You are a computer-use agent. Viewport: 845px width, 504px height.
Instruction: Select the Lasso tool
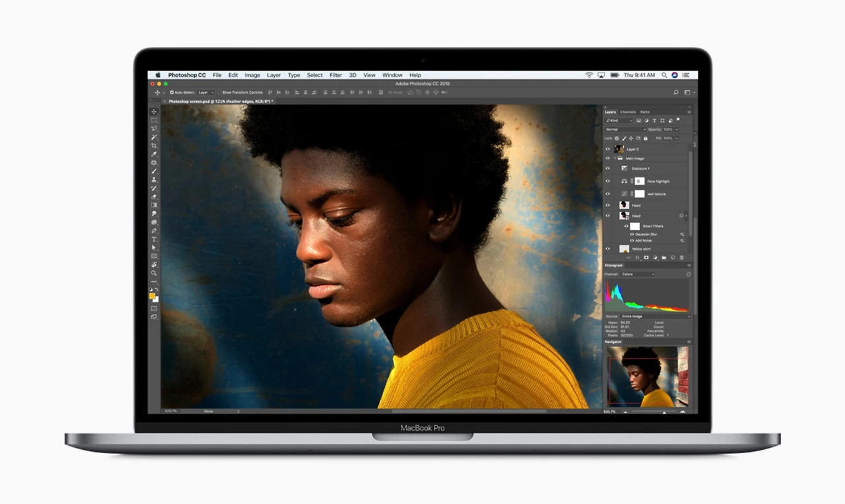point(154,129)
